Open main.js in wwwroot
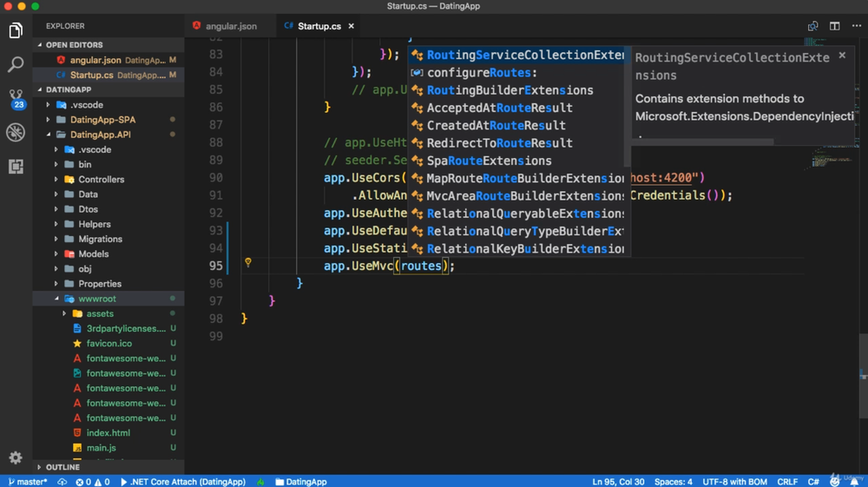The width and height of the screenshot is (868, 487). (108, 448)
